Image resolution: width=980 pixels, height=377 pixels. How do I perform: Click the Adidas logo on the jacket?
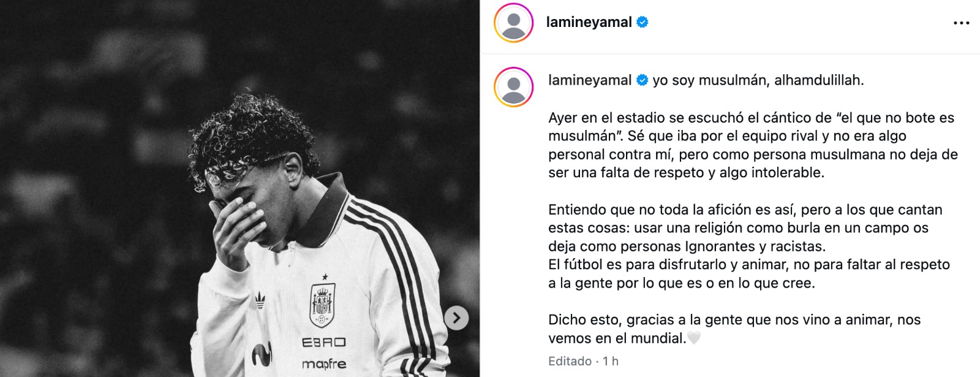click(260, 300)
